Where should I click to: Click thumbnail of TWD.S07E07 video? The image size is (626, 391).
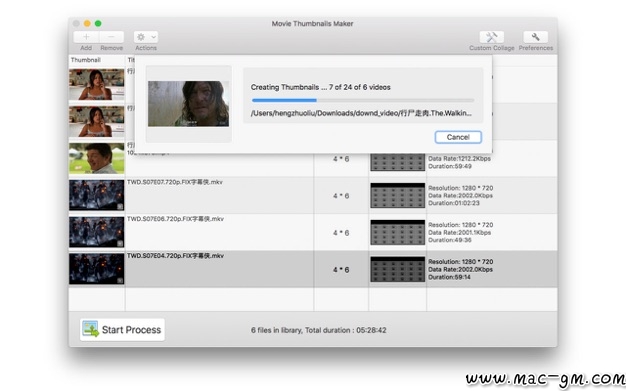[x=97, y=195]
